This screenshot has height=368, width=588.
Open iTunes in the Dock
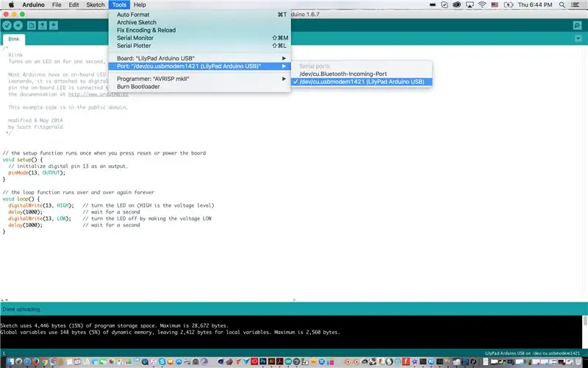tap(154, 361)
